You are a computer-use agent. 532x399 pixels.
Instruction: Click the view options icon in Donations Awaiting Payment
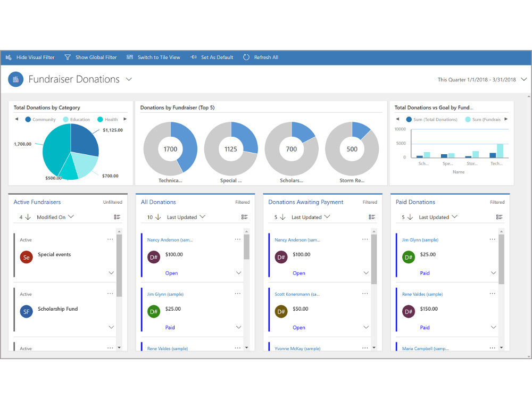pos(372,217)
